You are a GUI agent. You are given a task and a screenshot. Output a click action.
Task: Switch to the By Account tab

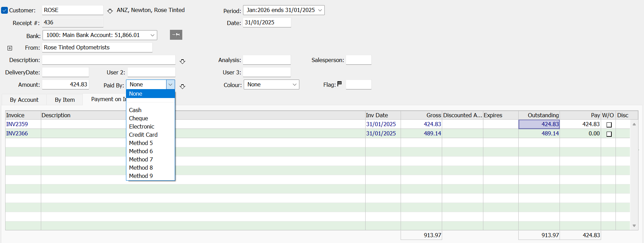pos(24,100)
